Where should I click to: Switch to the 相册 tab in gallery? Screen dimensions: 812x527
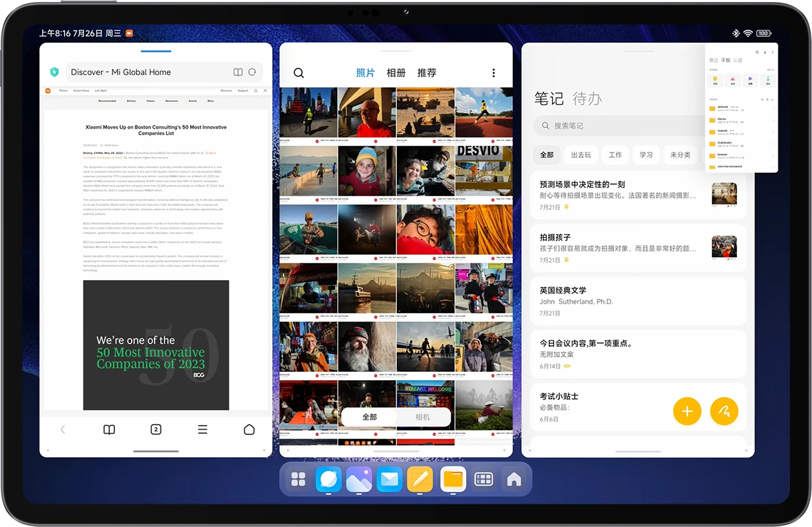[x=396, y=73]
